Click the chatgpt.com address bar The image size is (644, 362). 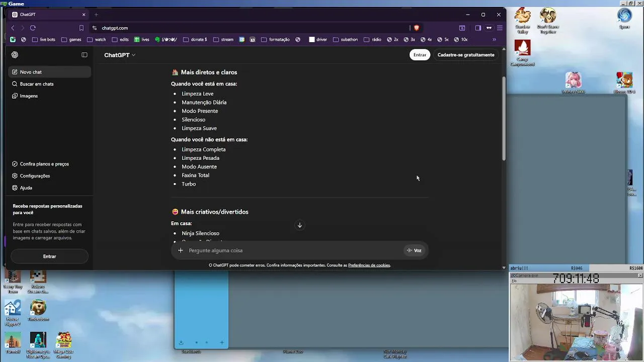tap(252, 28)
